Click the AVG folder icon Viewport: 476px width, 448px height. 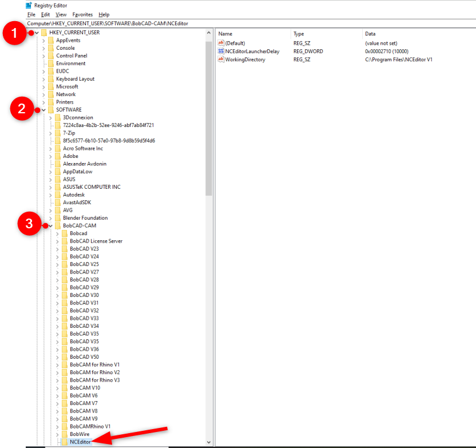[x=58, y=211]
